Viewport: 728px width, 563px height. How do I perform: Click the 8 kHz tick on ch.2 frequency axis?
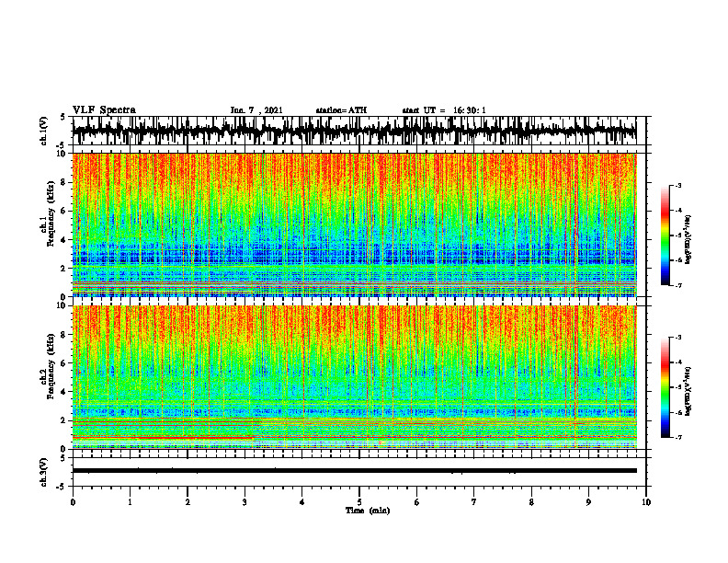pyautogui.click(x=63, y=335)
